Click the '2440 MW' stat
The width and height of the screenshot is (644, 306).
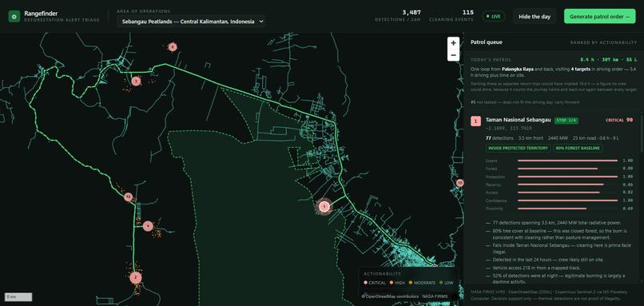[559, 138]
